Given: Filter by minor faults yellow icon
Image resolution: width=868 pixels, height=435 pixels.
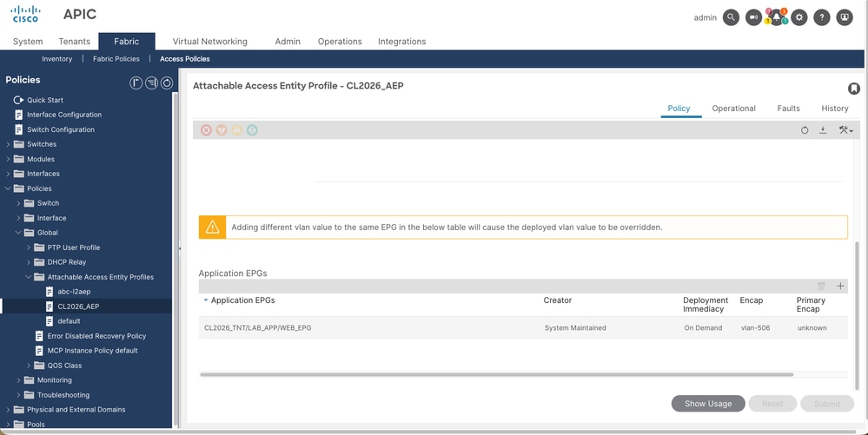Looking at the screenshot, I should (237, 130).
